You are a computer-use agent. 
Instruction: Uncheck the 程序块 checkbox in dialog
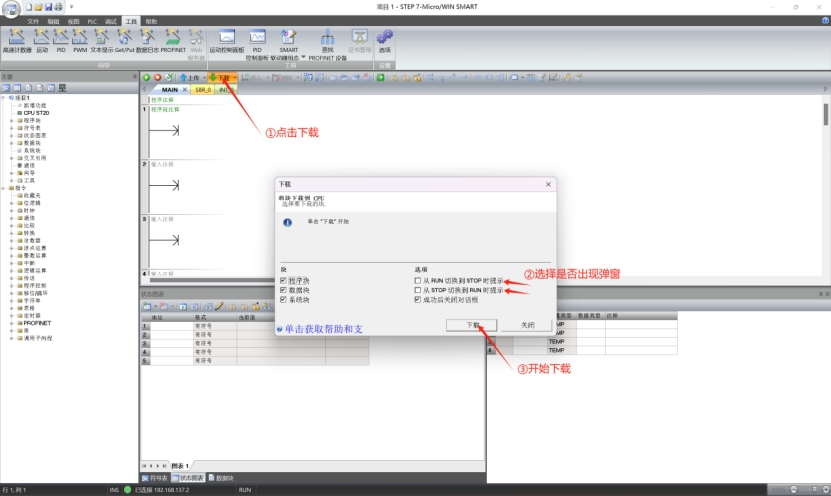pos(284,281)
